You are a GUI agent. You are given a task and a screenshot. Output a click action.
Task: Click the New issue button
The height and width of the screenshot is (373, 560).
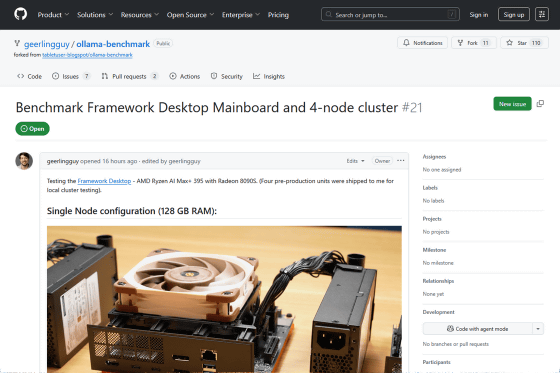tap(512, 104)
